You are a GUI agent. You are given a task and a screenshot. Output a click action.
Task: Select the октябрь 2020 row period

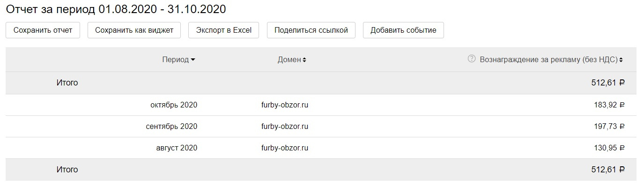174,105
